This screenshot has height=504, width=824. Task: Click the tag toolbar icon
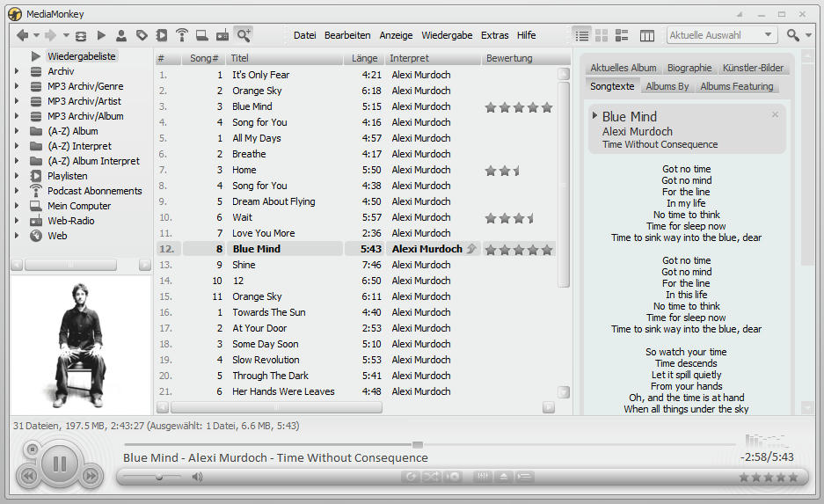[142, 35]
